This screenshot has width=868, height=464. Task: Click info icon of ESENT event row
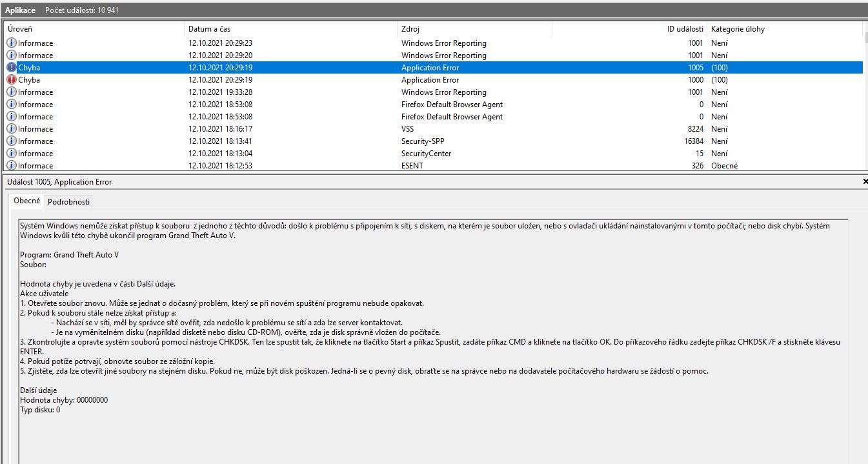tap(12, 166)
